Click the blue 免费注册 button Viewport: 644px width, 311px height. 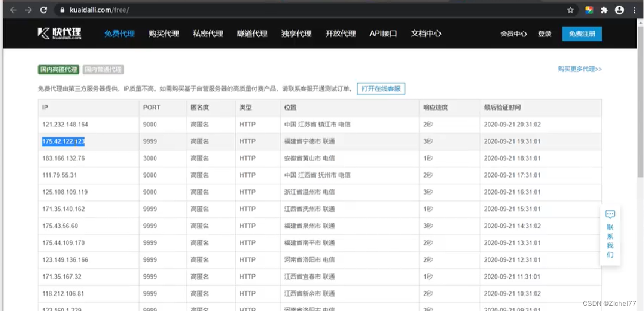coord(582,34)
